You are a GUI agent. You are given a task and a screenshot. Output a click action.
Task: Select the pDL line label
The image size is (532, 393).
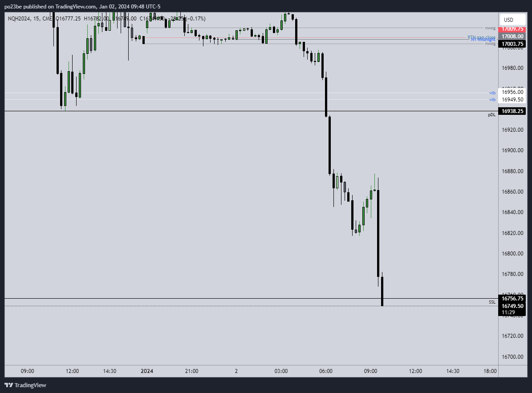[x=491, y=115]
